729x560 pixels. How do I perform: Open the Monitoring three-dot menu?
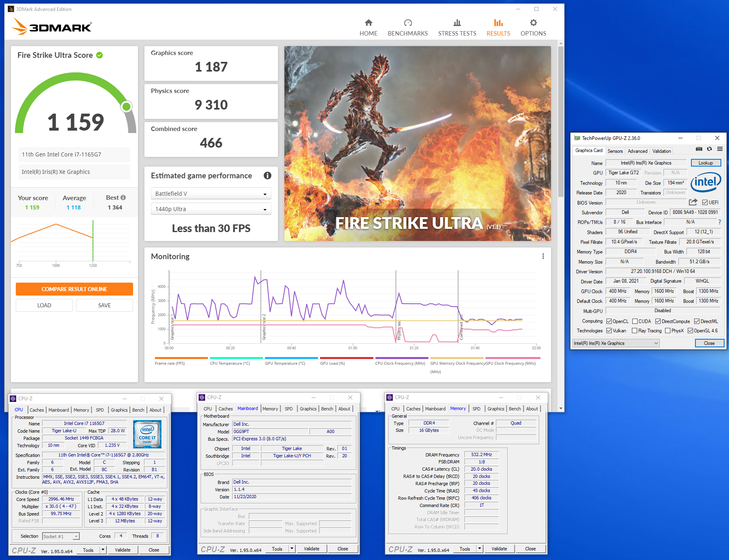click(543, 256)
